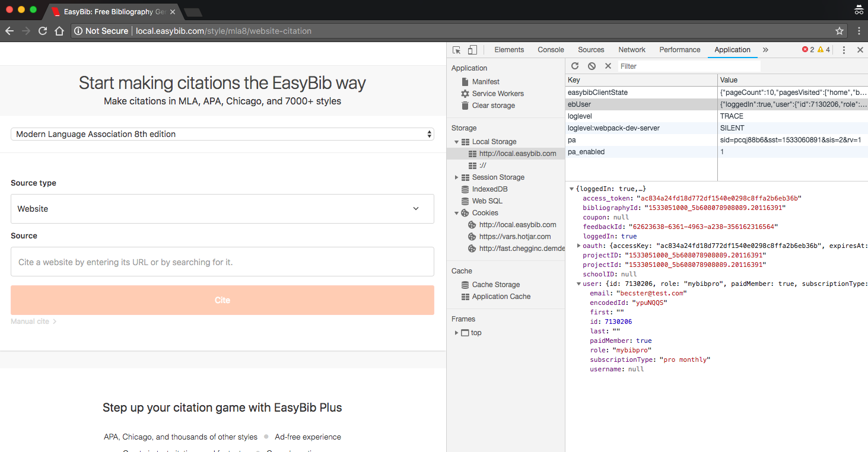Switch to the Network tab
This screenshot has height=452, width=868.
click(632, 50)
